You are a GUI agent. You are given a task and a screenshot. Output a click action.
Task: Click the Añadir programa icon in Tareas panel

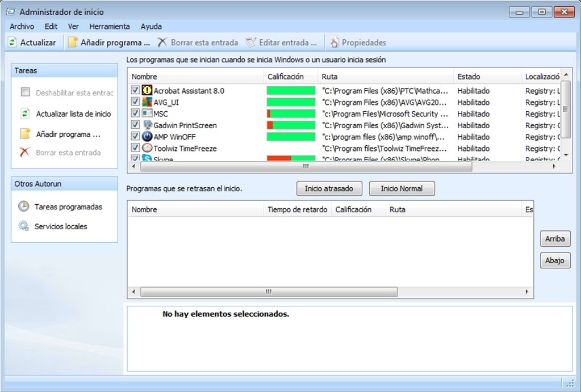point(25,134)
